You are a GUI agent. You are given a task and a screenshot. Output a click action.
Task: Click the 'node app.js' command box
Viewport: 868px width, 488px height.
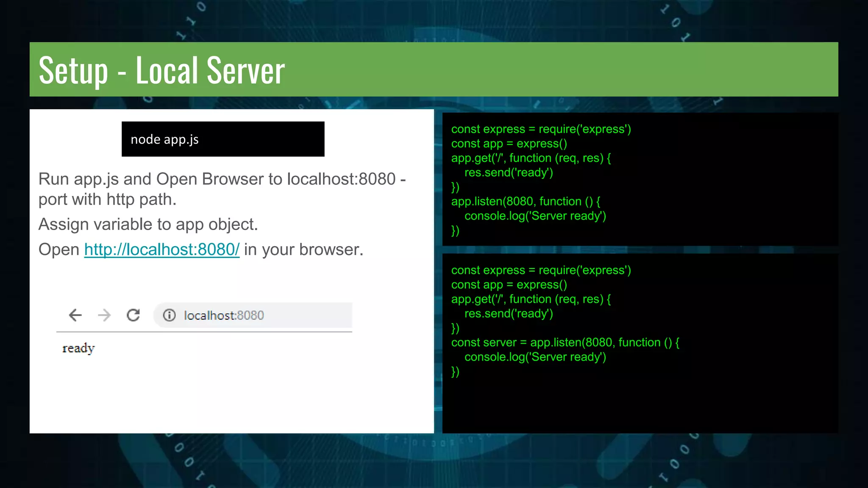[223, 139]
